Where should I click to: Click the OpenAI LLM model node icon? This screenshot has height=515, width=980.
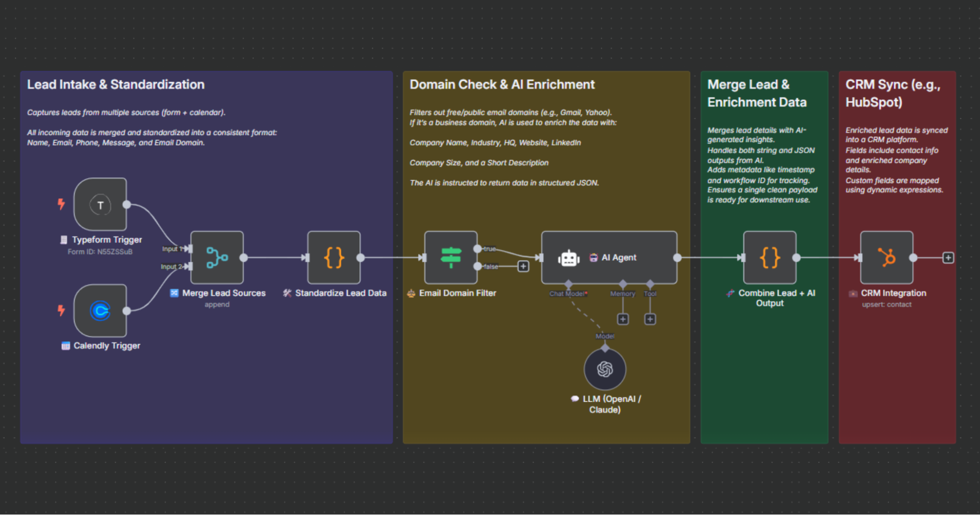tap(604, 369)
